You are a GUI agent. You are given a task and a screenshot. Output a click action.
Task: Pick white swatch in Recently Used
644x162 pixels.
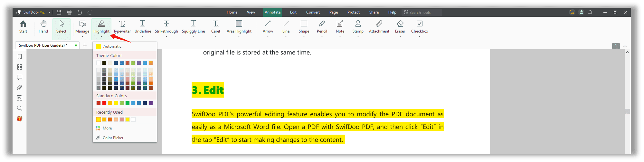133,119
